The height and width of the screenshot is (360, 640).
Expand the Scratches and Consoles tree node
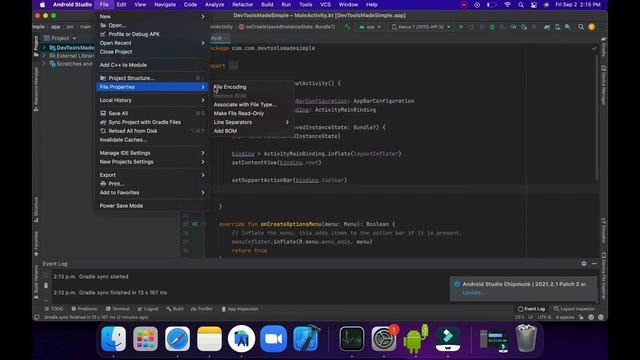pyautogui.click(x=44, y=64)
